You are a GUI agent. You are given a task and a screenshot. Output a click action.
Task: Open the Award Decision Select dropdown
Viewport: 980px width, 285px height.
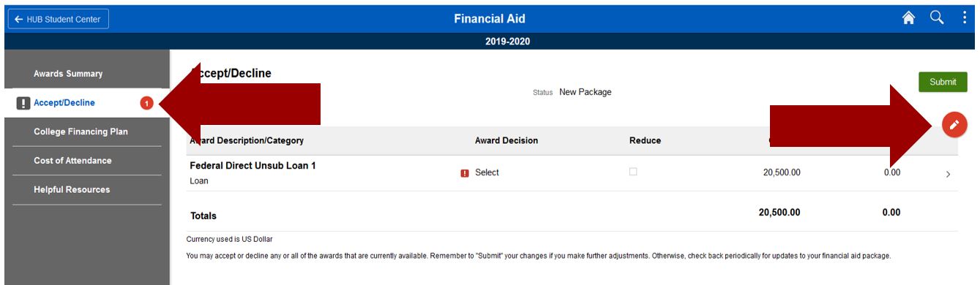pyautogui.click(x=487, y=172)
